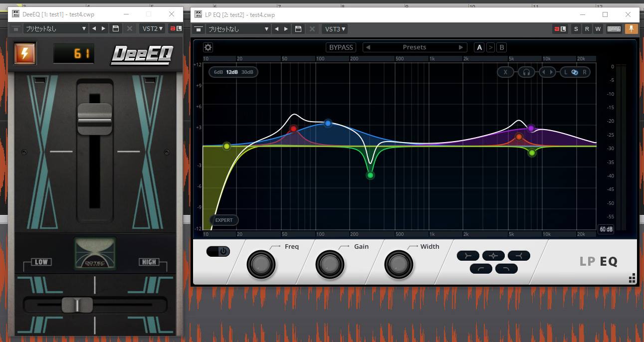Click the DOTEC audio logo badge
The image size is (644, 342).
click(x=95, y=254)
